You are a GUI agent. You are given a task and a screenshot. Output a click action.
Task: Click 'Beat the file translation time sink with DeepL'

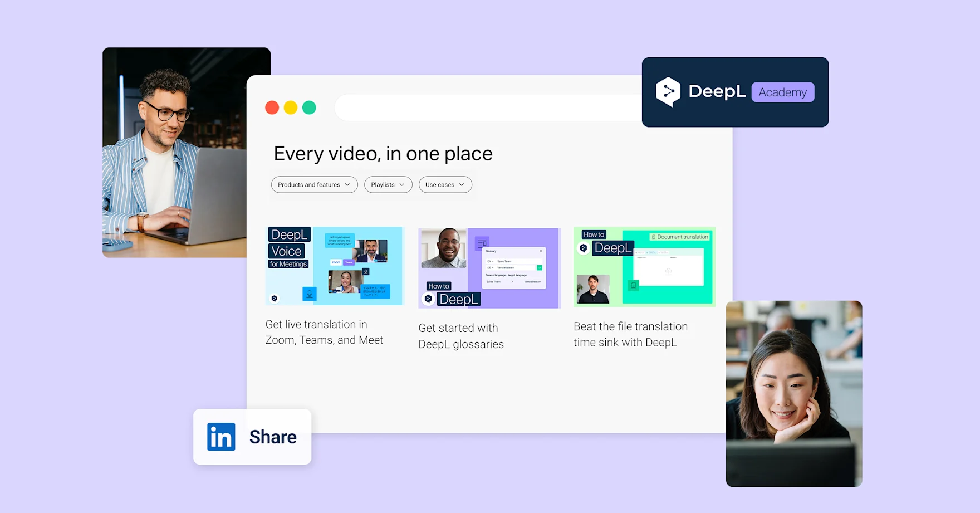[x=630, y=334]
